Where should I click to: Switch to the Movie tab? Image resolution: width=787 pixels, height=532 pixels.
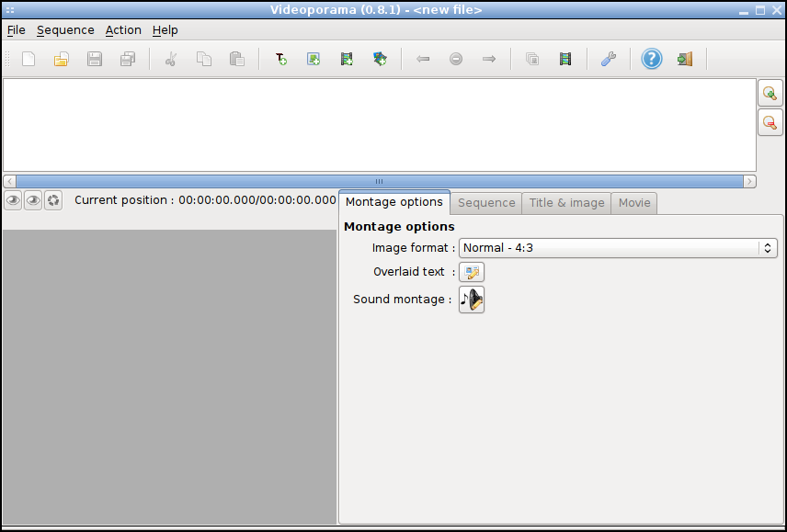(x=634, y=203)
